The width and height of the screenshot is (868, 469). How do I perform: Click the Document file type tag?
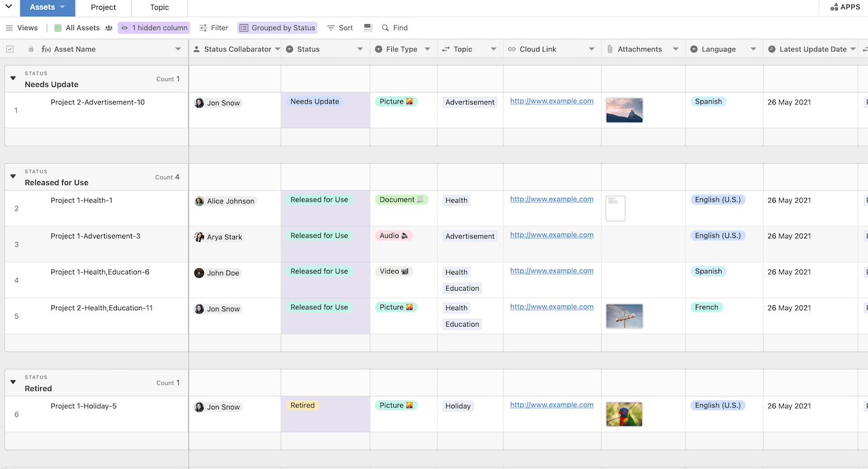tap(401, 200)
